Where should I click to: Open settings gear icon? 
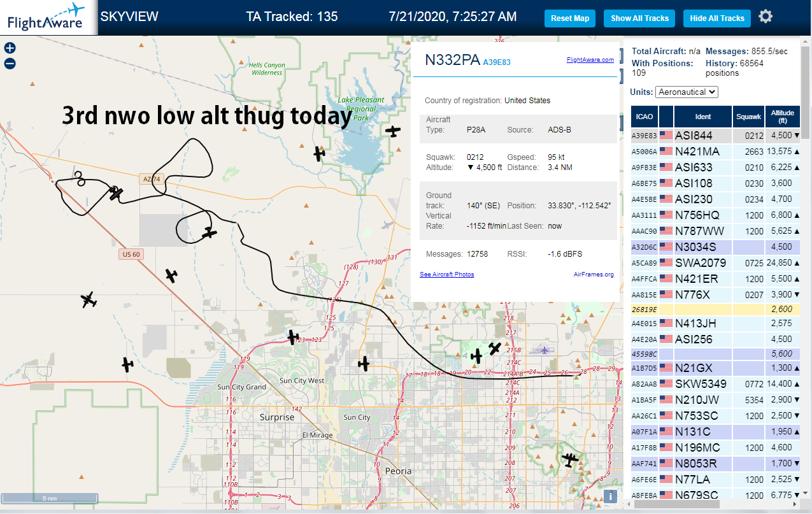(766, 17)
